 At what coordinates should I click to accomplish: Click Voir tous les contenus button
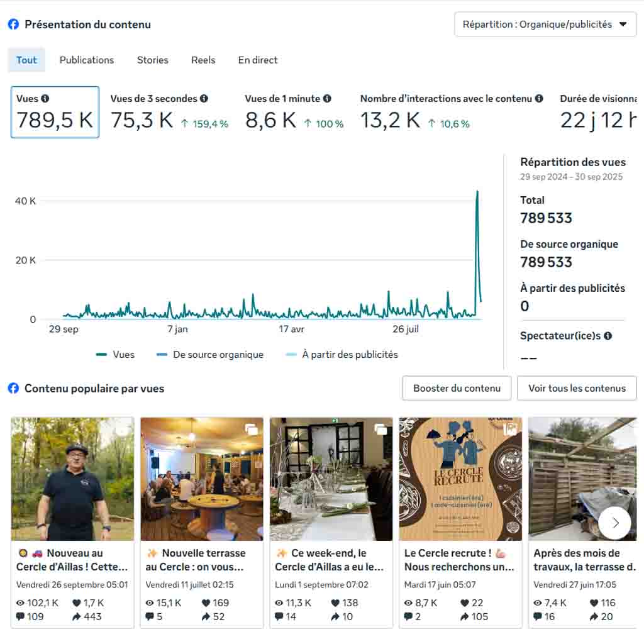pos(577,388)
